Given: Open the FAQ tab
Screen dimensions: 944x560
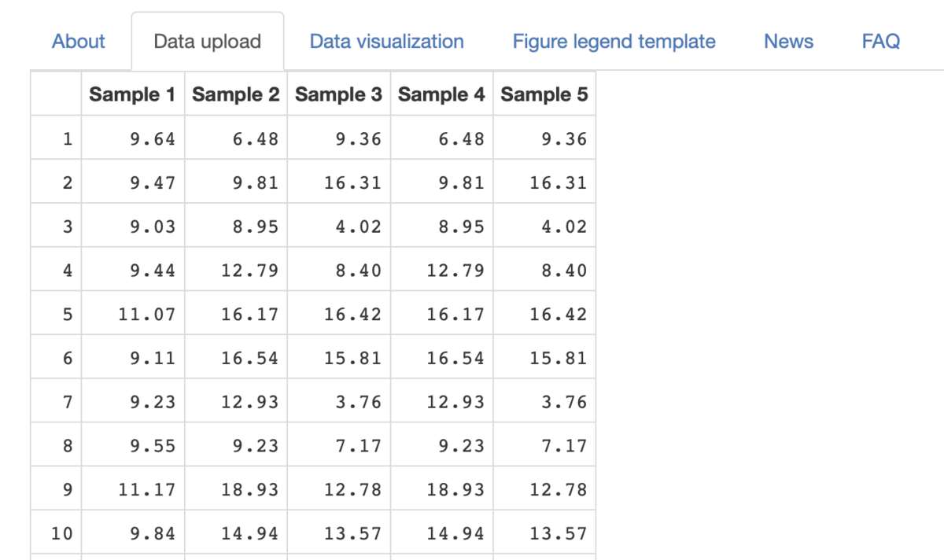Looking at the screenshot, I should (881, 42).
